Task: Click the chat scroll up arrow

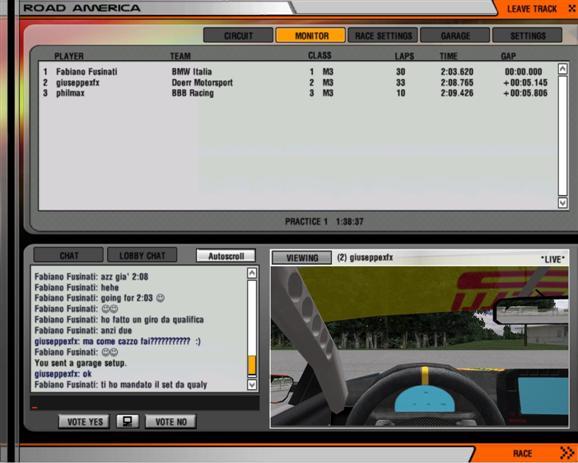Action: [x=252, y=273]
